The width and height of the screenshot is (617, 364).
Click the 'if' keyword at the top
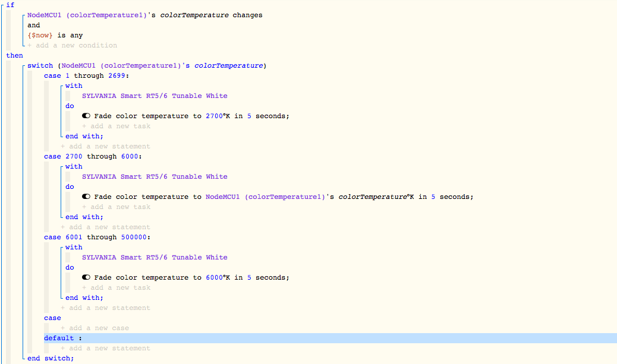point(10,5)
